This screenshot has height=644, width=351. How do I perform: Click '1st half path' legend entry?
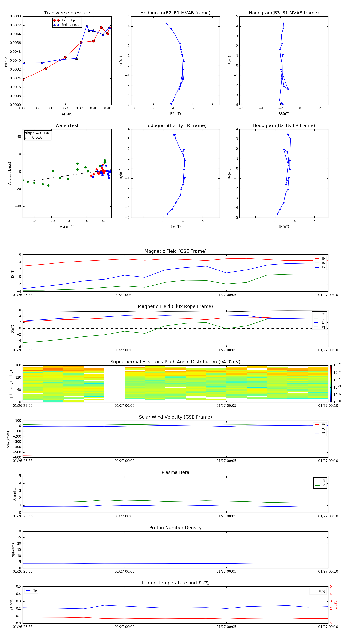click(67, 20)
